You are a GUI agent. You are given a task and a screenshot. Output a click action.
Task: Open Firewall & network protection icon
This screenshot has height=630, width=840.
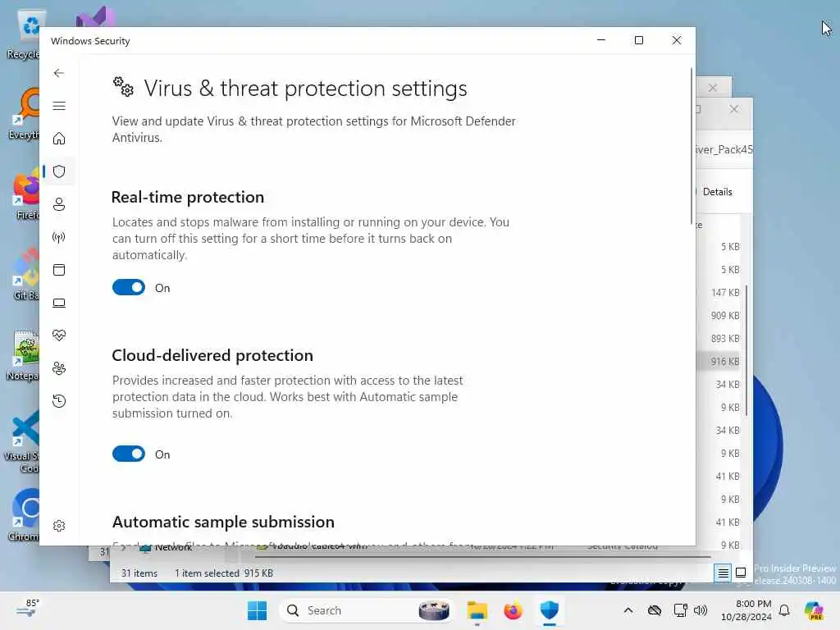[59, 237]
